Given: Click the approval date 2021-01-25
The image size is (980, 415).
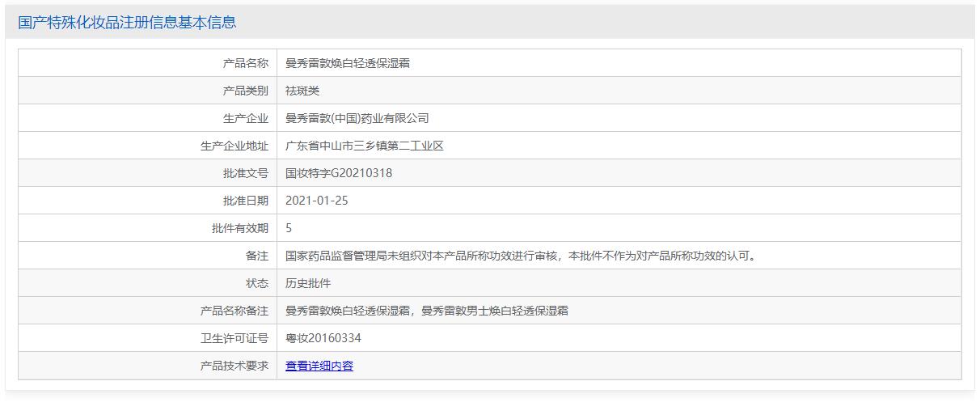Looking at the screenshot, I should 317,201.
